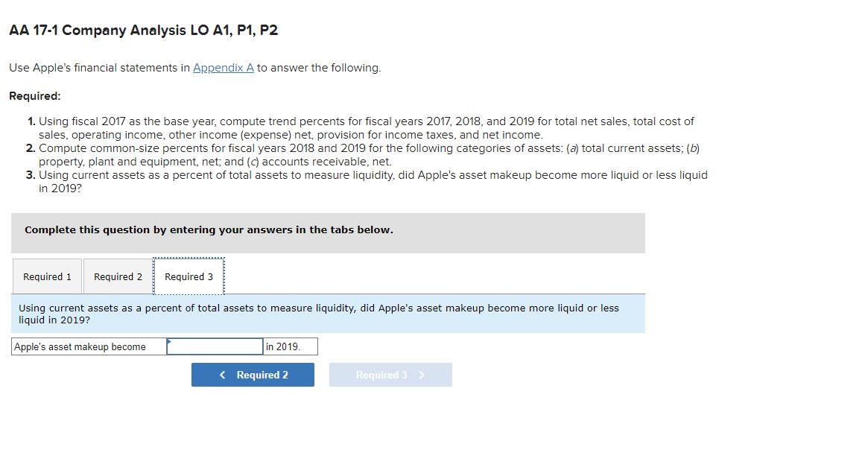This screenshot has height=450, width=868.
Task: Click the Required 2 navigation button
Action: 253,375
